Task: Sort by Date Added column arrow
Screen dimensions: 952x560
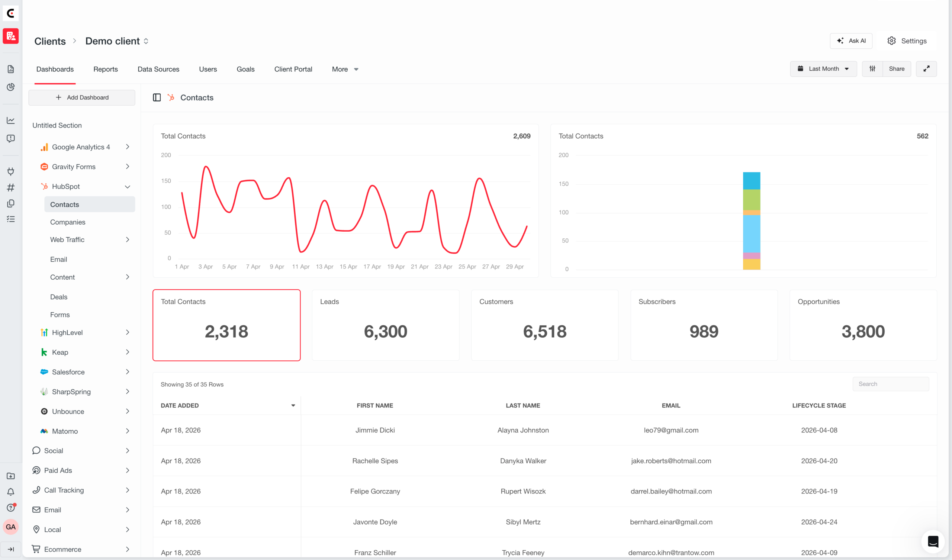Action: (293, 405)
